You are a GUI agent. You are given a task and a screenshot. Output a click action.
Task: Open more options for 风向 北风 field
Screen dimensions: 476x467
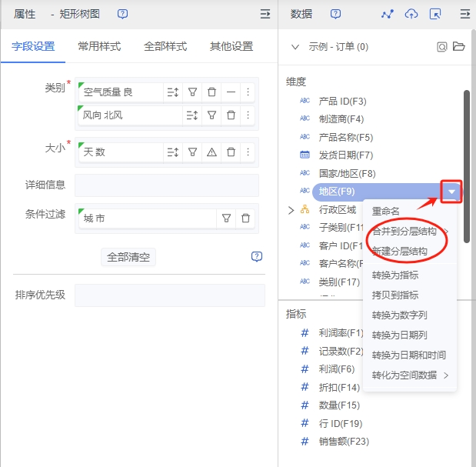248,115
